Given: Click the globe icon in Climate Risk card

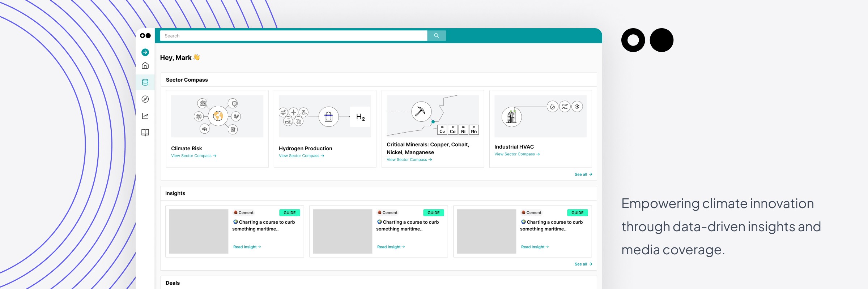Looking at the screenshot, I should point(218,116).
